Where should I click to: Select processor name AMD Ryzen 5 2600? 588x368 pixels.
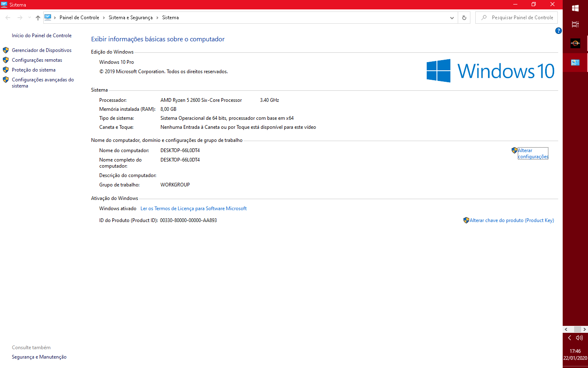(x=201, y=100)
